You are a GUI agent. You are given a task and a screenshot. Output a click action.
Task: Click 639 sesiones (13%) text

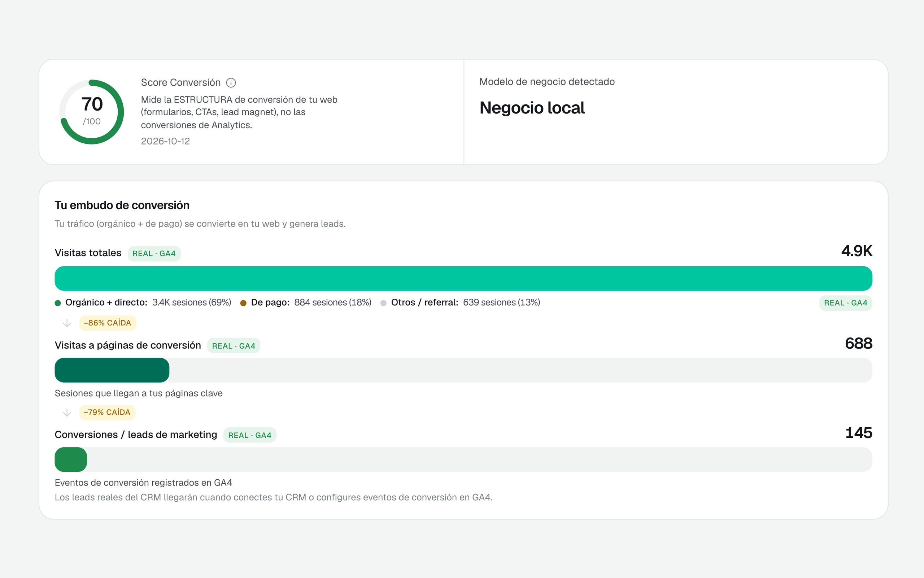(x=501, y=302)
